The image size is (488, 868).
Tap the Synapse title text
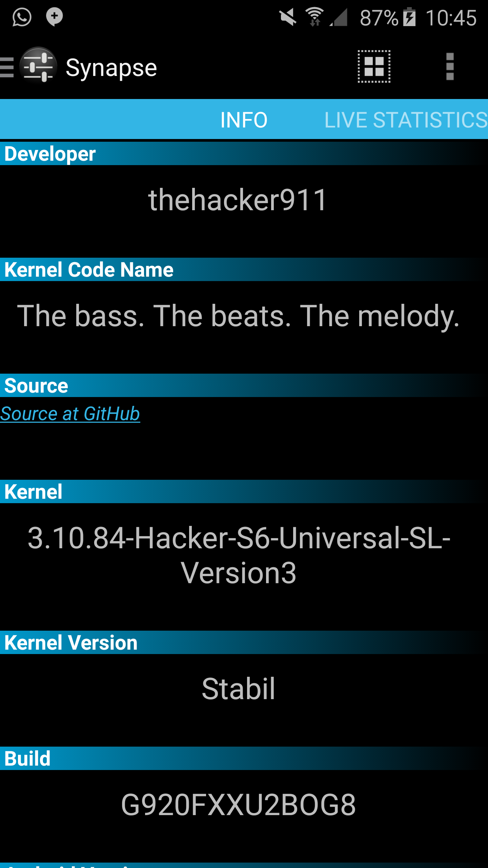pyautogui.click(x=111, y=67)
